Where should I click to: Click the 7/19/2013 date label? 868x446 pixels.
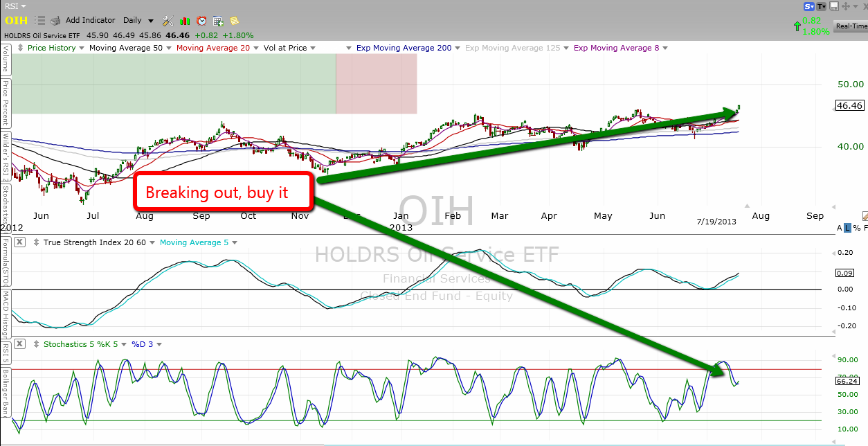(x=716, y=221)
